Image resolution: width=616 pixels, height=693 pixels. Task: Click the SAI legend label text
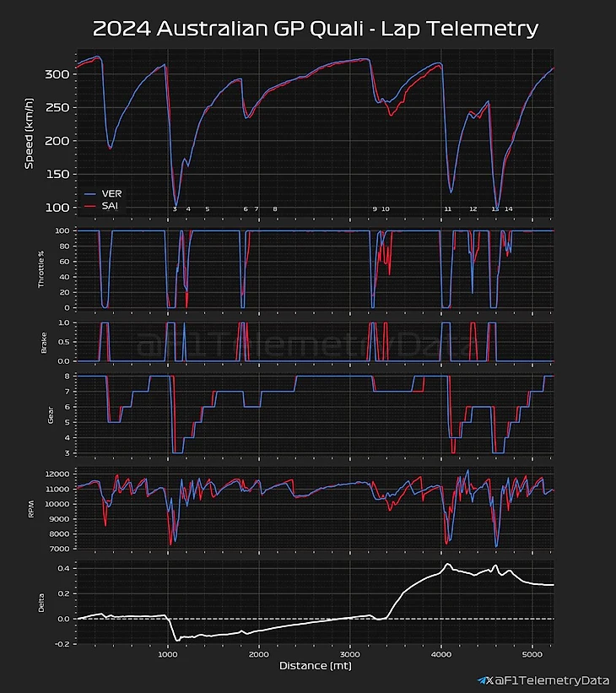coord(111,206)
